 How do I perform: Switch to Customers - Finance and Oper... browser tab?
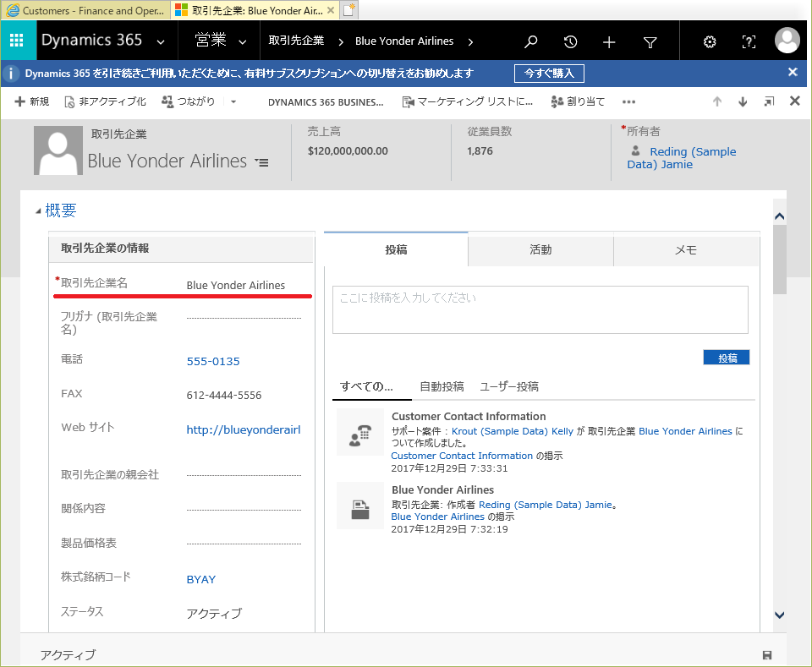(x=85, y=10)
